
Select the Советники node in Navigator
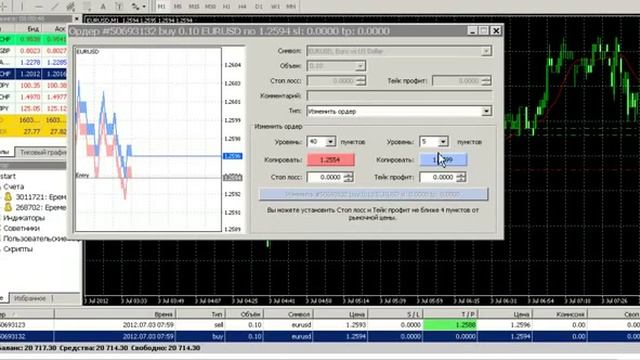[21, 228]
